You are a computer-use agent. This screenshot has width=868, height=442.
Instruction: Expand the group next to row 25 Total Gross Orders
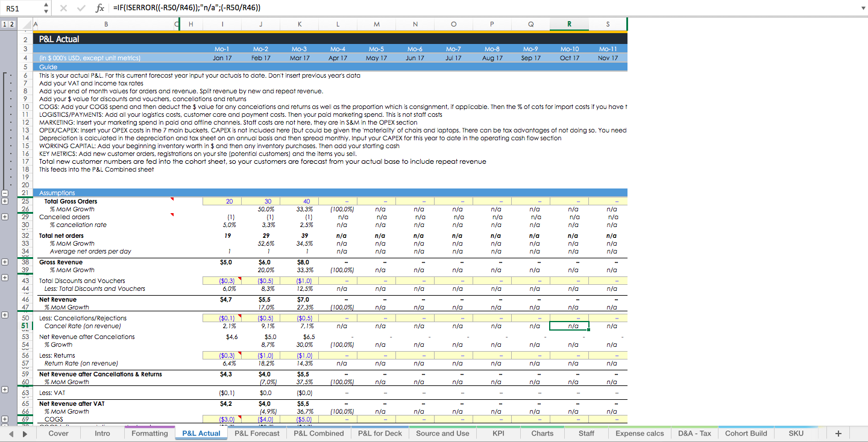(x=5, y=201)
